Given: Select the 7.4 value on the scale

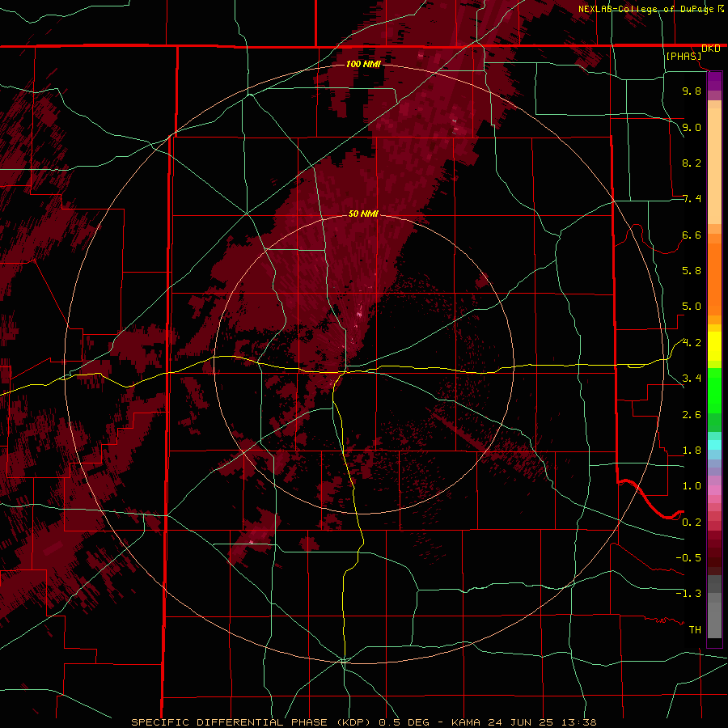Looking at the screenshot, I should coord(692,199).
